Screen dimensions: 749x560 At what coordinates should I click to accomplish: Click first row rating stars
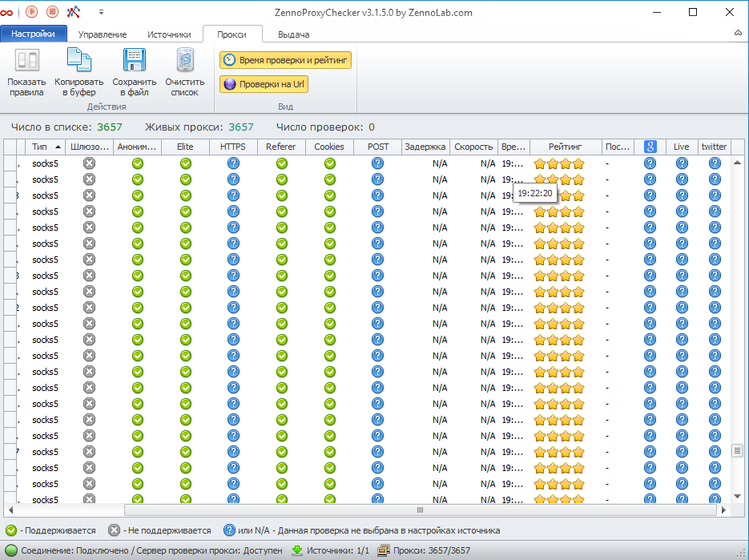[x=559, y=164]
